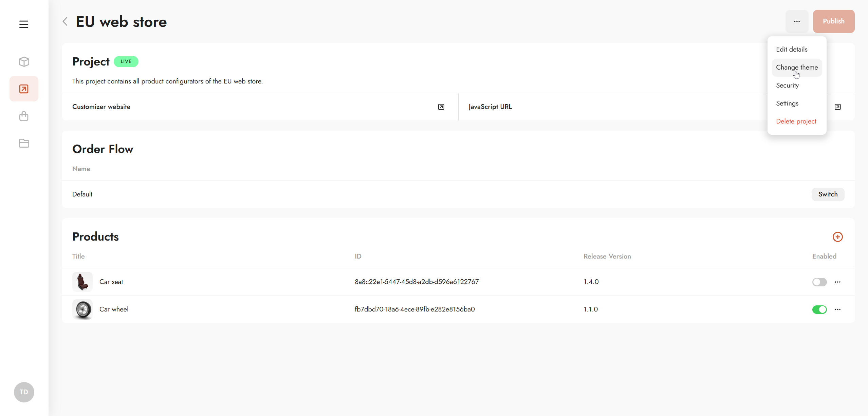Select the projects sidebar icon with arrow
Screen dimensions: 868x416
pyautogui.click(x=24, y=89)
